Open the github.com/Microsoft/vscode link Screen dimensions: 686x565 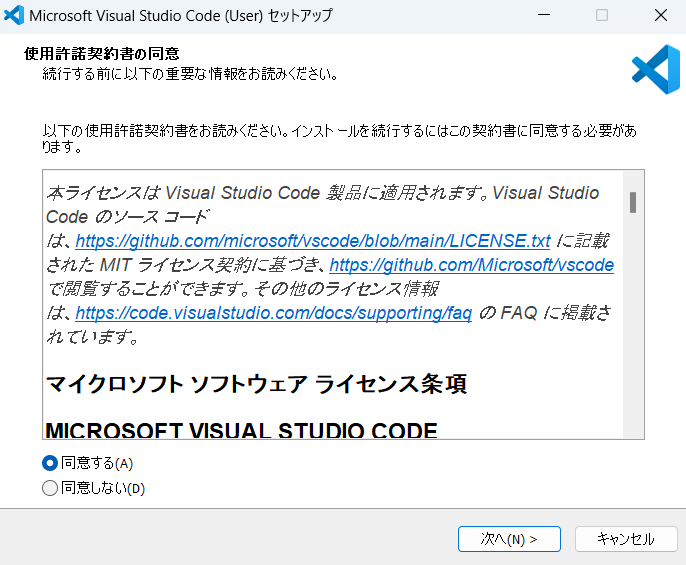pyautogui.click(x=471, y=265)
